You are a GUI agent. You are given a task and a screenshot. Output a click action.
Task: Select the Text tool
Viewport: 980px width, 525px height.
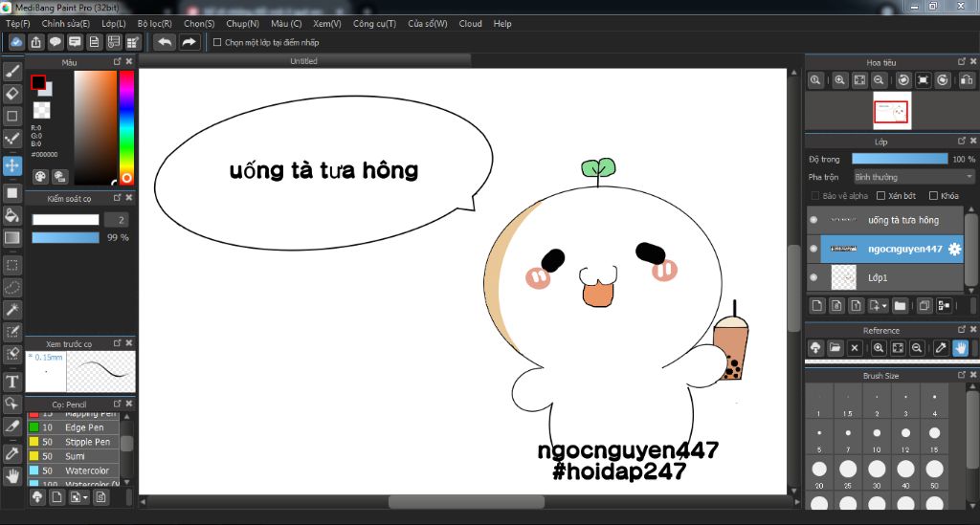point(11,382)
